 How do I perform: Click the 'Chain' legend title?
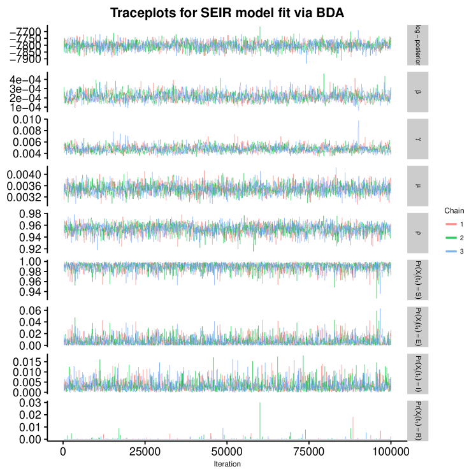pyautogui.click(x=454, y=211)
